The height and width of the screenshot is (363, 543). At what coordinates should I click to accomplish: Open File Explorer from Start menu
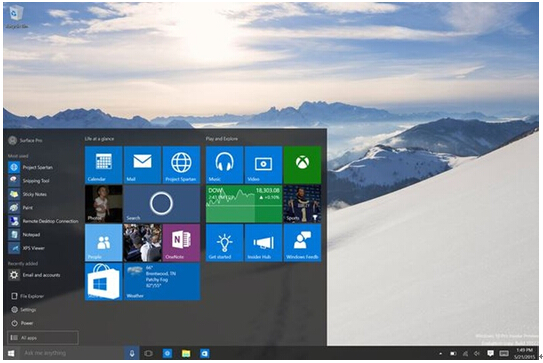click(28, 296)
